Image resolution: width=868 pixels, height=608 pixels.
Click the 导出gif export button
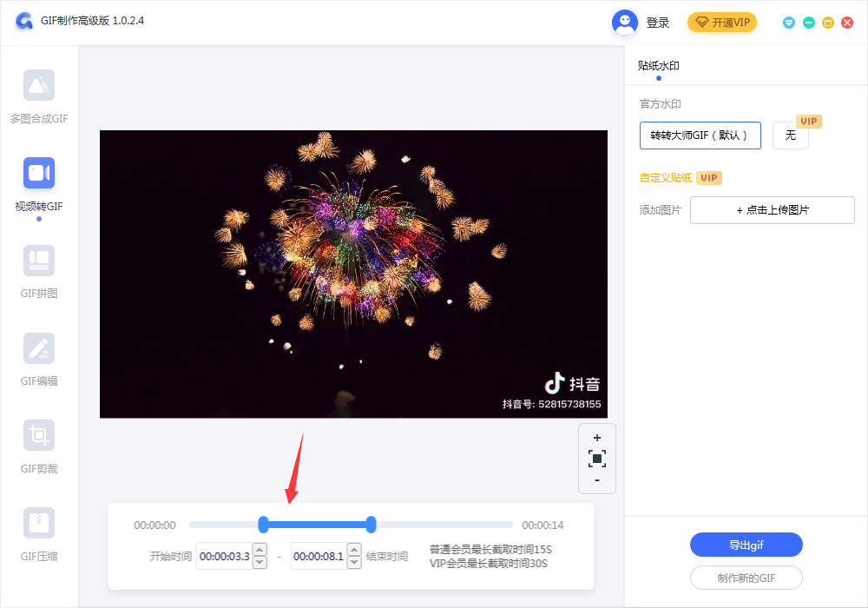coord(746,545)
